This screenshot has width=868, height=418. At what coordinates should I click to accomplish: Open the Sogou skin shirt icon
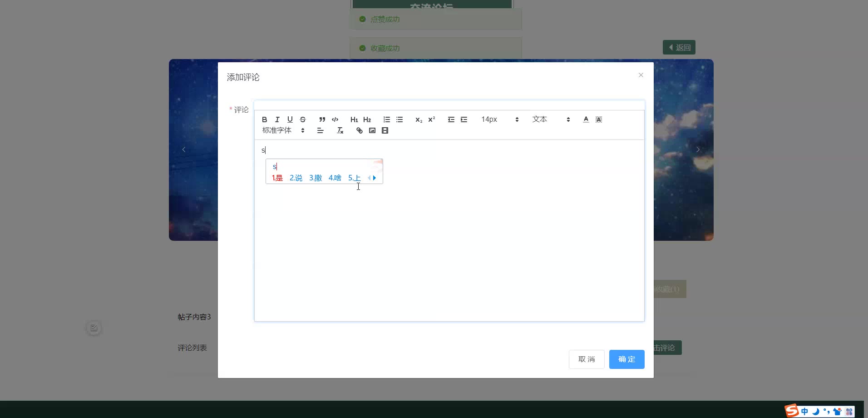[838, 412]
